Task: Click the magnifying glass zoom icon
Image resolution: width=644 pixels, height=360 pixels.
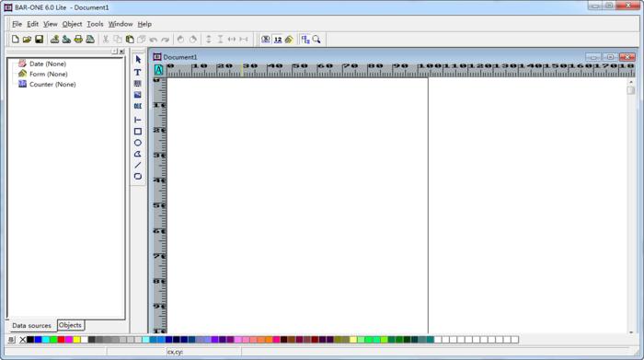Action: pos(316,40)
